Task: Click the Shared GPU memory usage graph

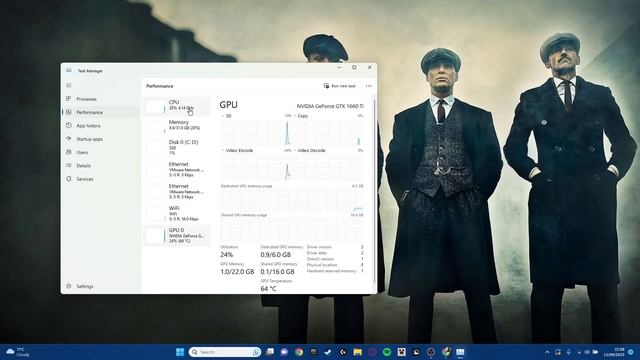Action: (x=292, y=229)
